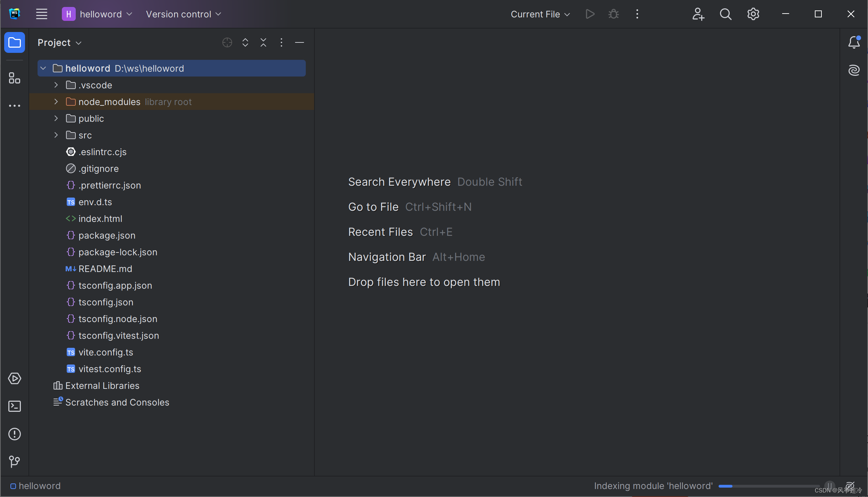The height and width of the screenshot is (497, 868).
Task: Open the Current File run configuration dropdown
Action: tap(540, 14)
